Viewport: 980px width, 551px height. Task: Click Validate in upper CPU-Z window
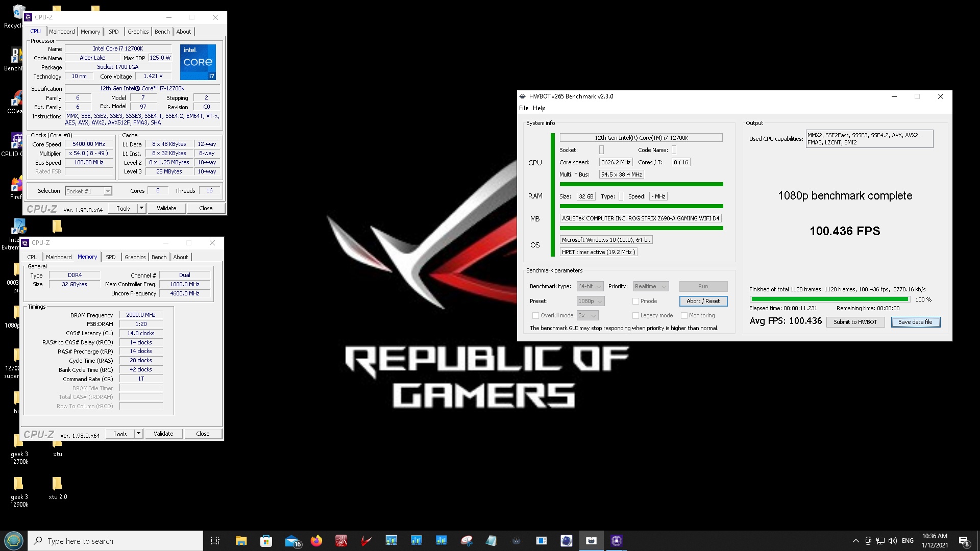pyautogui.click(x=166, y=208)
